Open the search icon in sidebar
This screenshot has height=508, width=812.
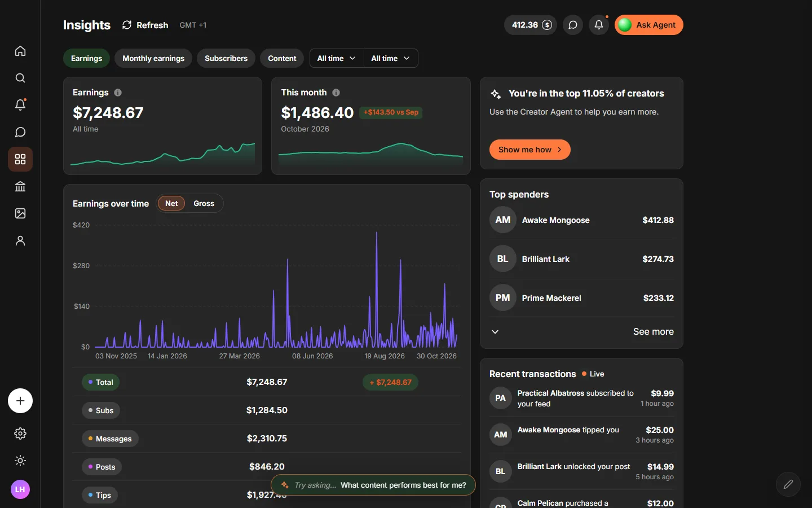[20, 78]
